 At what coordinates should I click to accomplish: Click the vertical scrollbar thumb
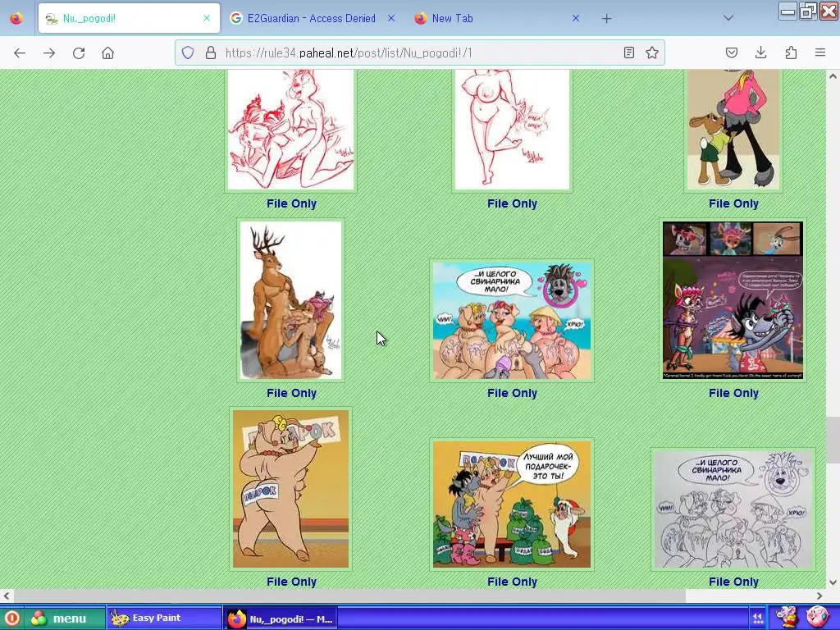coord(833,441)
